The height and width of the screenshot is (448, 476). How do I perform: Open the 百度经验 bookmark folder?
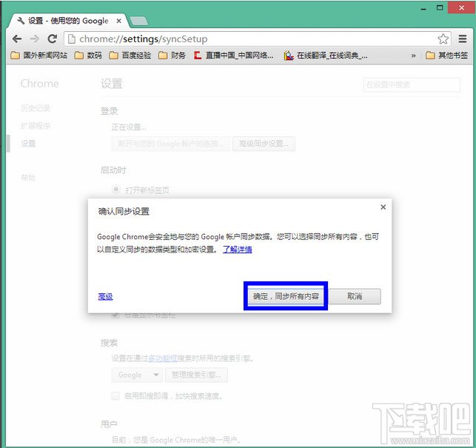[x=130, y=56]
